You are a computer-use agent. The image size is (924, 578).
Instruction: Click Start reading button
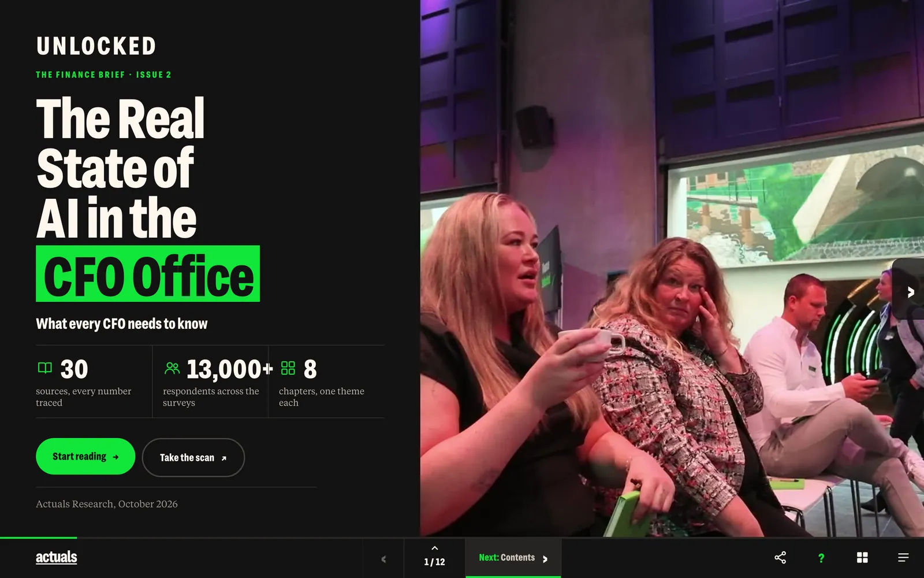[x=85, y=457]
